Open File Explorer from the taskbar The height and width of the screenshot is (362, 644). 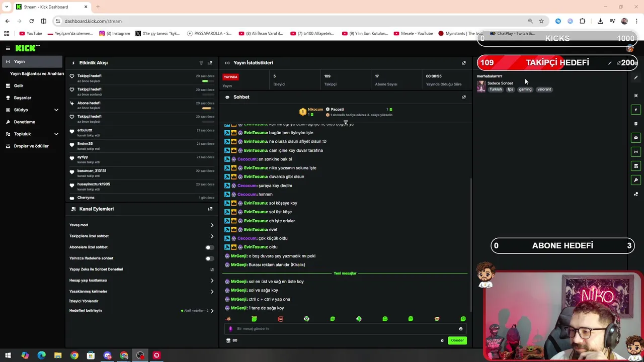pyautogui.click(x=58, y=355)
